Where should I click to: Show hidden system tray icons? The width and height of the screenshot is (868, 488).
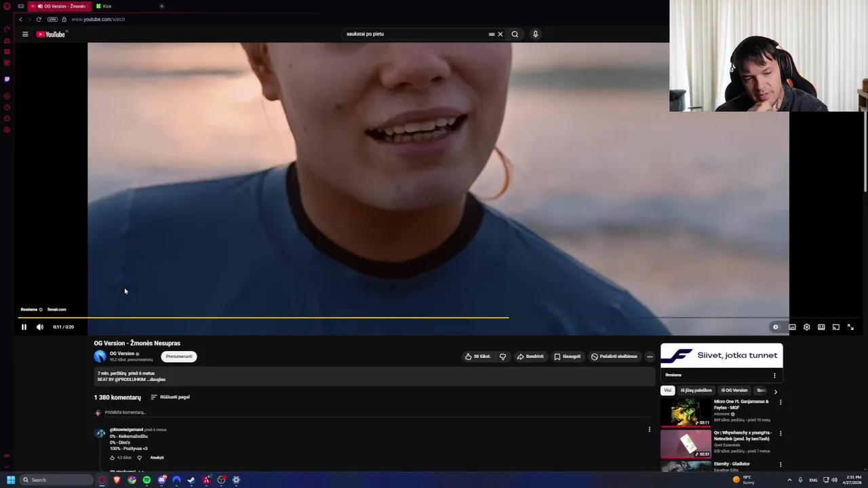pos(789,480)
